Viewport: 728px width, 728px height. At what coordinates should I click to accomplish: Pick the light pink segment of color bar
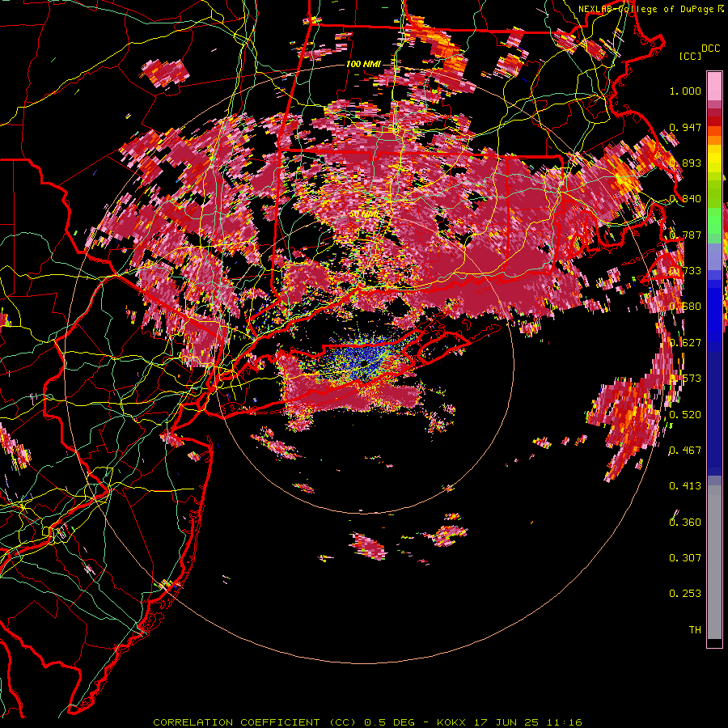click(714, 87)
